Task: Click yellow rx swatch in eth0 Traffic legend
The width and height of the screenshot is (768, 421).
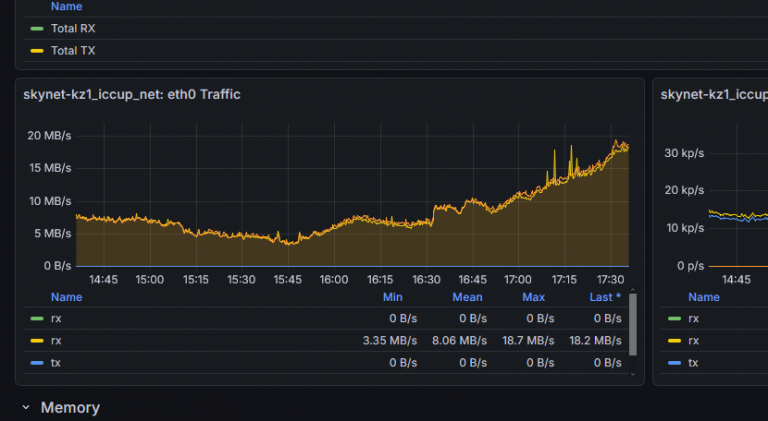Action: click(x=37, y=341)
